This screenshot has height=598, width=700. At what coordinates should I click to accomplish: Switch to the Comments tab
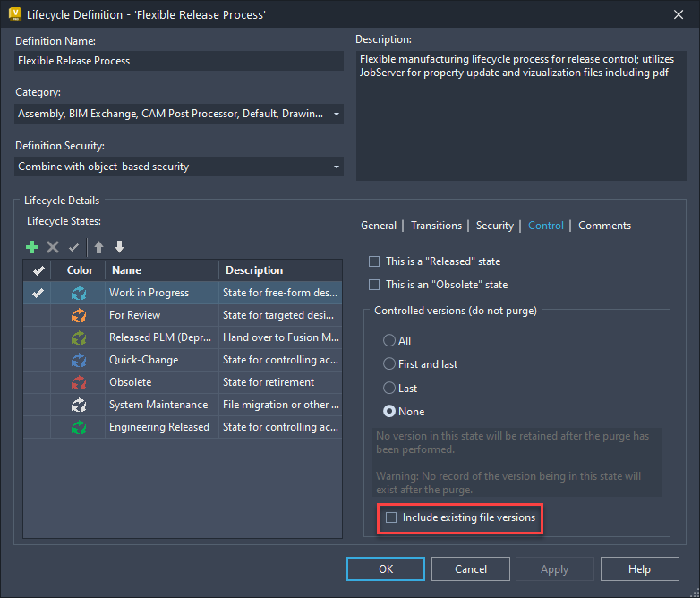click(x=604, y=226)
